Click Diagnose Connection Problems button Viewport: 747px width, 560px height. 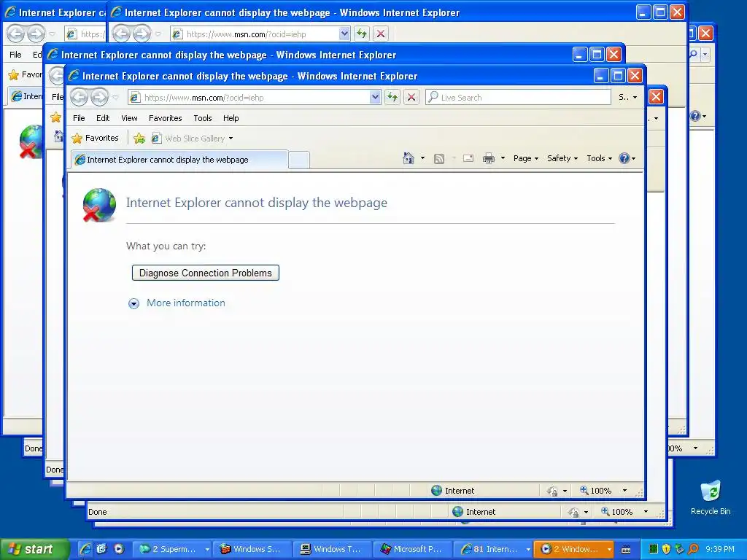click(x=205, y=273)
